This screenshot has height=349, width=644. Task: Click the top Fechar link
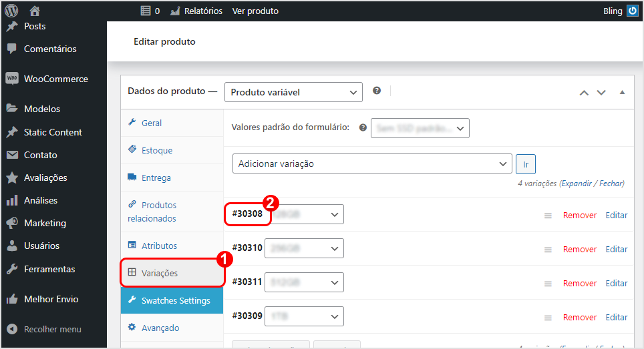pyautogui.click(x=611, y=184)
